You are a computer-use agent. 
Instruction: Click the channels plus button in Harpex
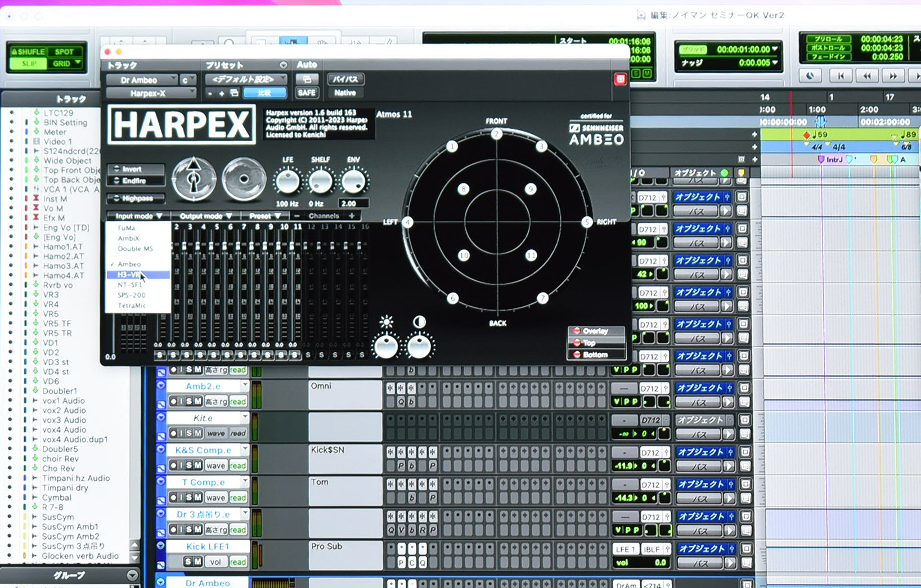pyautogui.click(x=352, y=216)
